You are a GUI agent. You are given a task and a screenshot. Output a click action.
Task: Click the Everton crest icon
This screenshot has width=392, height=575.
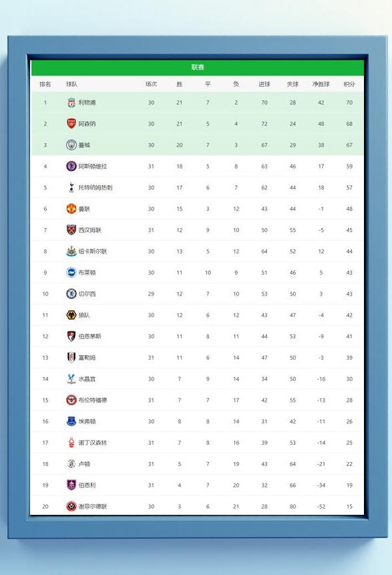coord(71,421)
